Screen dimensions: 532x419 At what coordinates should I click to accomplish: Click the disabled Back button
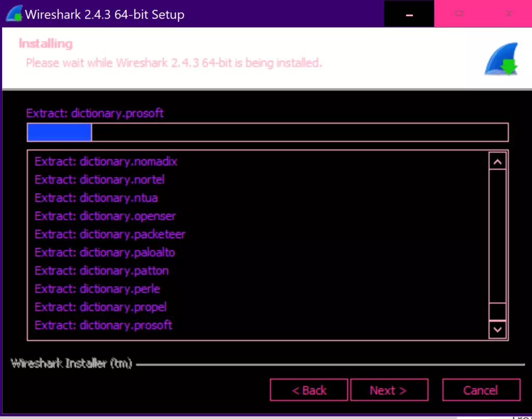point(309,390)
